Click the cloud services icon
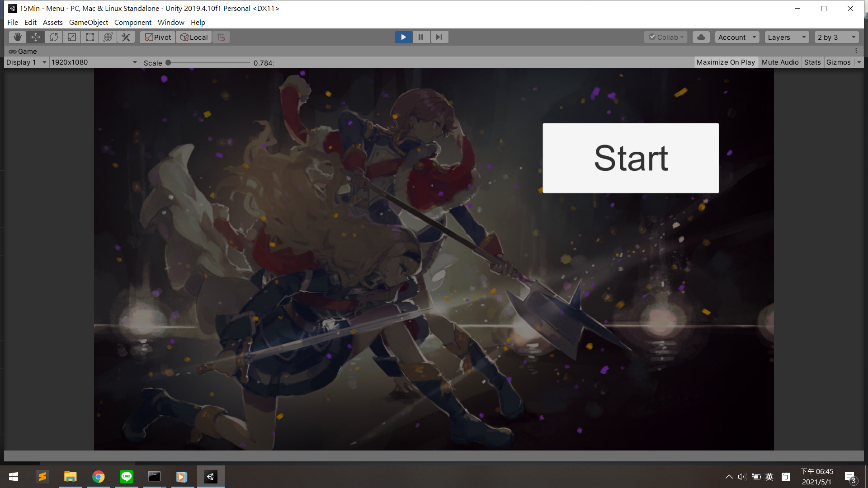 [701, 37]
